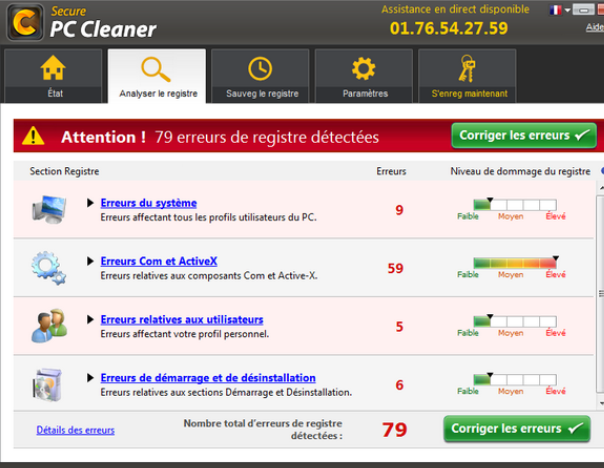604x468 pixels.
Task: Click the two users icon
Action: pyautogui.click(x=49, y=325)
